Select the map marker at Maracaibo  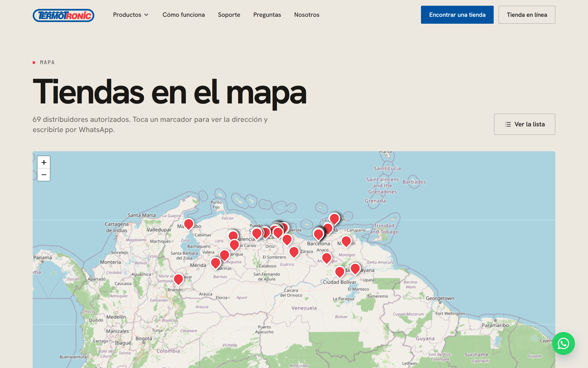[x=189, y=224]
